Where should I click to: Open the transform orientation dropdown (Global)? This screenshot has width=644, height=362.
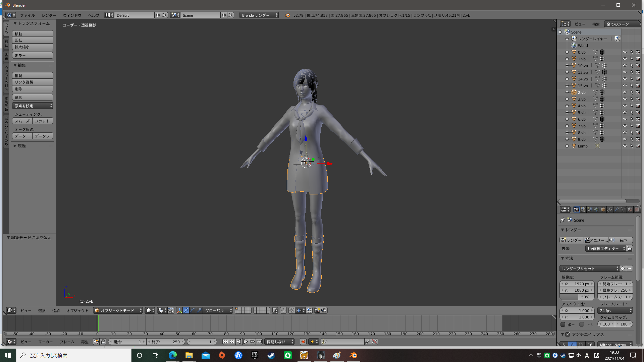(218, 310)
